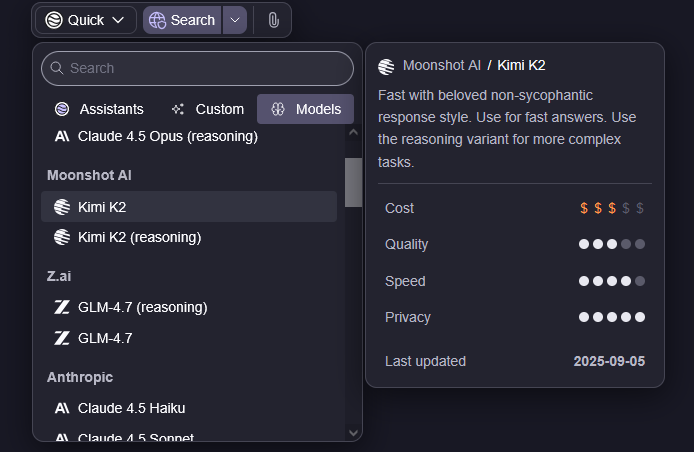Click the Kimi K2 model icon
Image resolution: width=694 pixels, height=452 pixels.
click(x=62, y=207)
